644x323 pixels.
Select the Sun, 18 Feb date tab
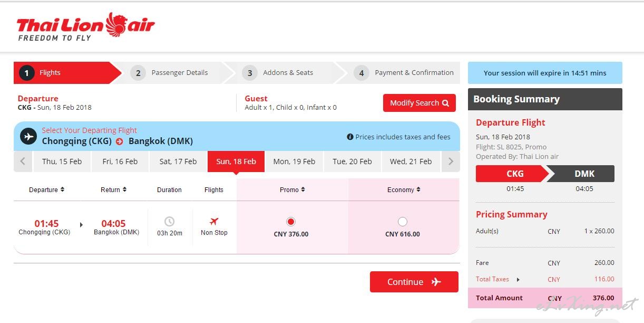point(236,161)
